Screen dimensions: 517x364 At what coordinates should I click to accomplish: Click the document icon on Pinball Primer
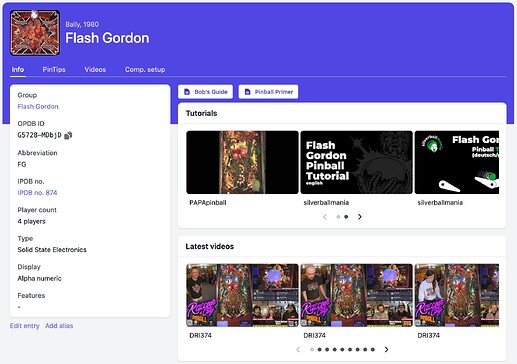pyautogui.click(x=247, y=92)
